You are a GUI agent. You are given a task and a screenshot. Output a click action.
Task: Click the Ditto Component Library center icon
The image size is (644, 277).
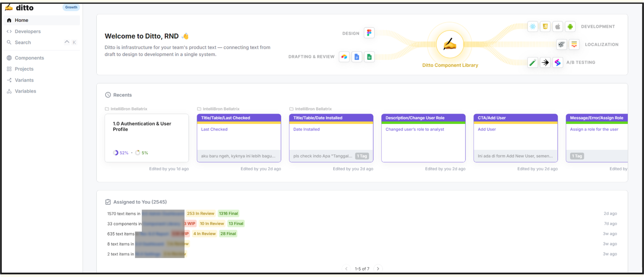(x=450, y=44)
